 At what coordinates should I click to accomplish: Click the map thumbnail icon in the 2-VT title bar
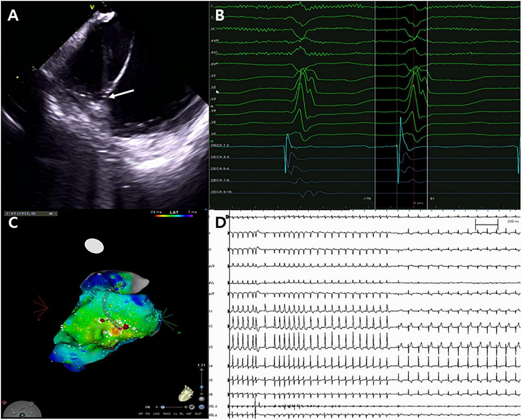[x=51, y=214]
